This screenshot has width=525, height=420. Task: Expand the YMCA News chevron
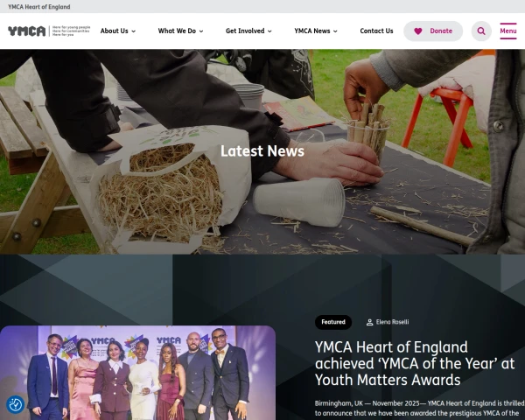coord(335,31)
